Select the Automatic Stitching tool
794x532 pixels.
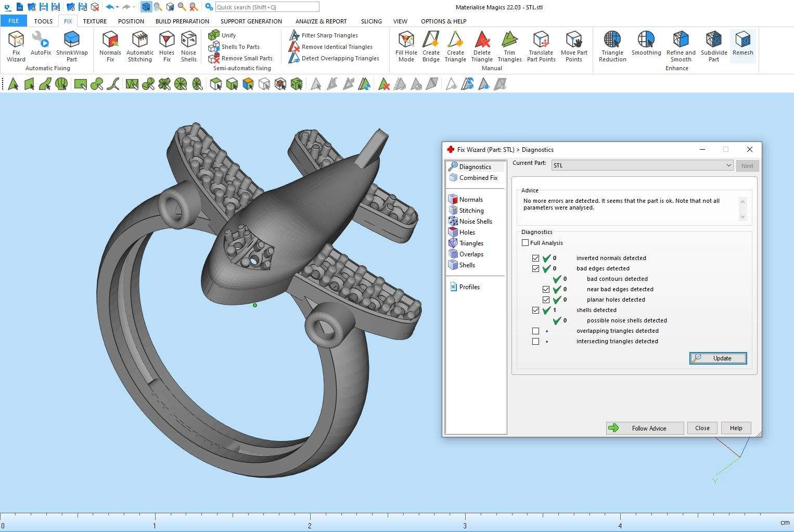pos(140,46)
